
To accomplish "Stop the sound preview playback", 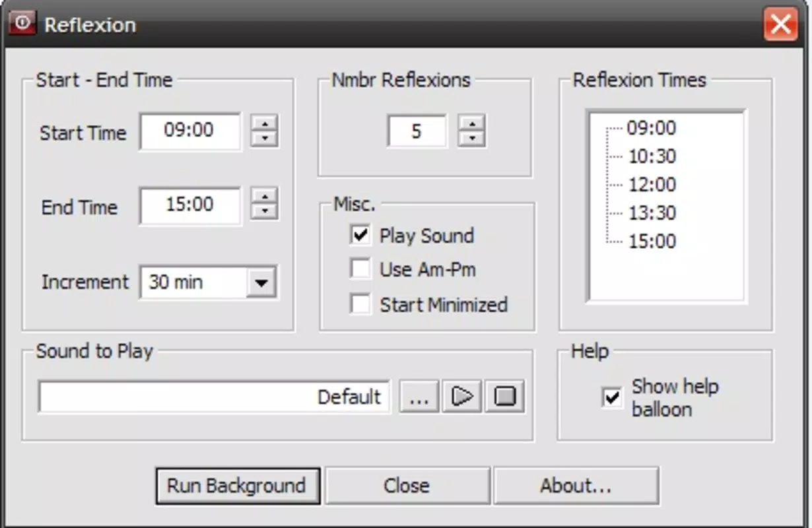I will (x=505, y=397).
